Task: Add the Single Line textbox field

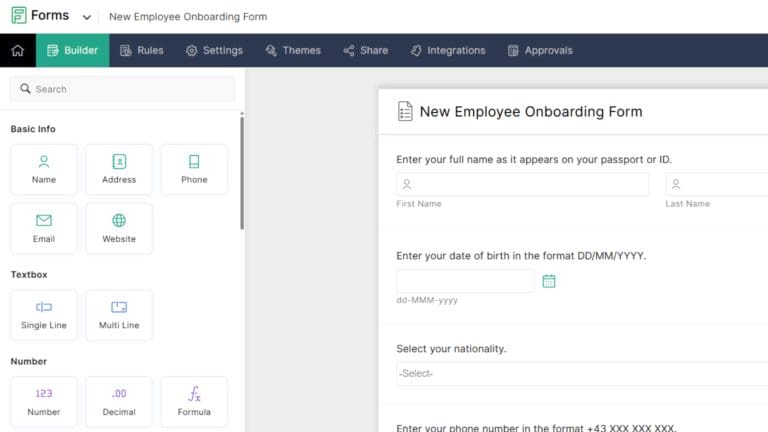Action: click(x=44, y=315)
